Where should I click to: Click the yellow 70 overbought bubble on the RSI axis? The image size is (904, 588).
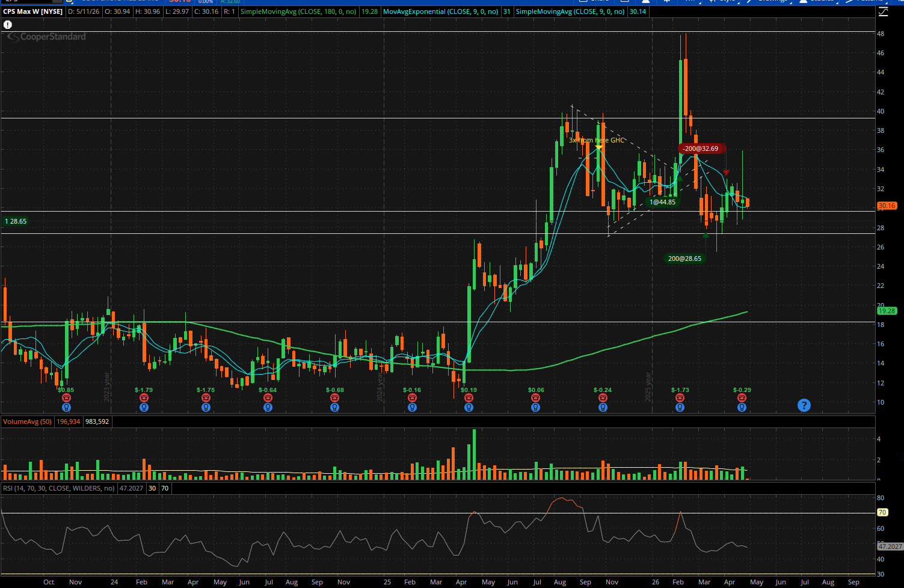pos(882,512)
